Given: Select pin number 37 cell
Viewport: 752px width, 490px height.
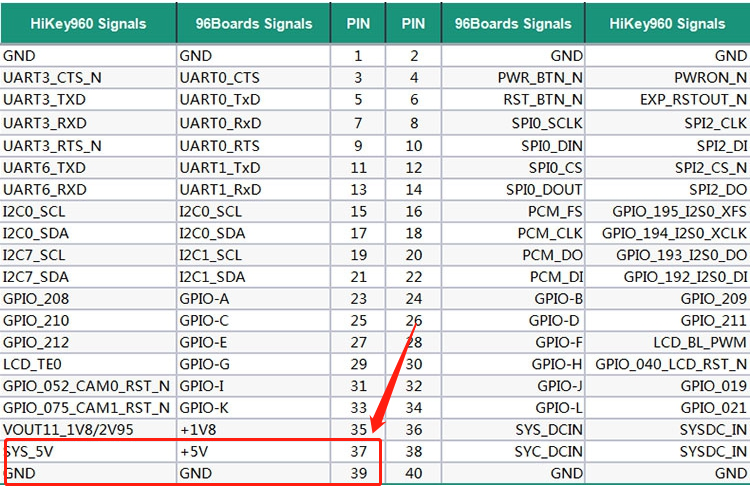Looking at the screenshot, I should click(357, 451).
